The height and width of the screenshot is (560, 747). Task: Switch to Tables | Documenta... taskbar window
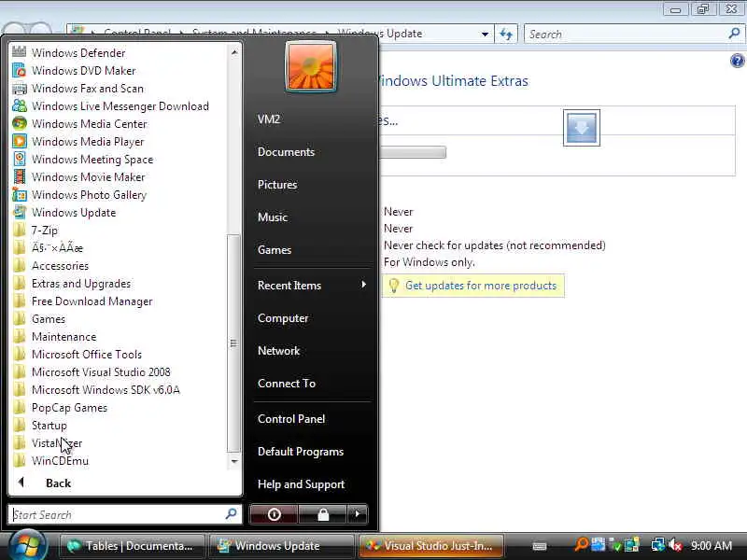click(x=132, y=546)
